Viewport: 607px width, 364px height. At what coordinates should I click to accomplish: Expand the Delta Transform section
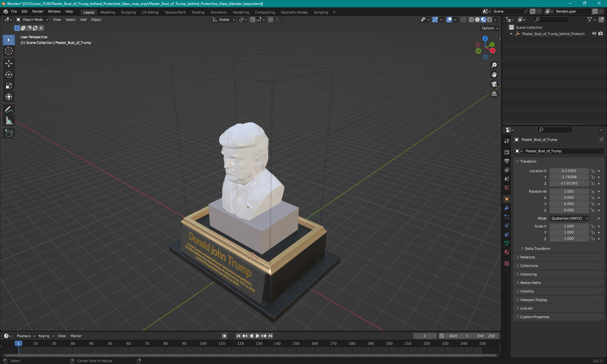click(537, 249)
